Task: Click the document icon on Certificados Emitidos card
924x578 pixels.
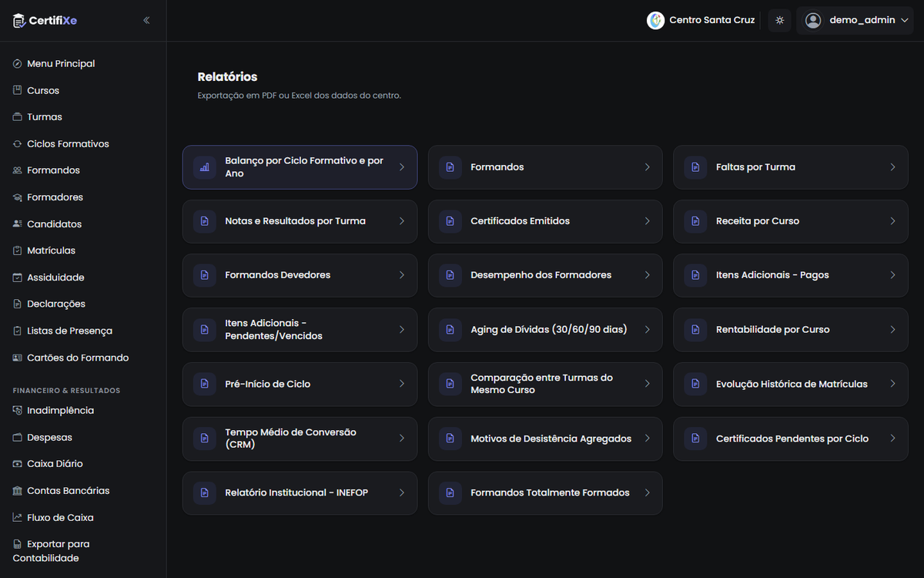Action: (450, 221)
